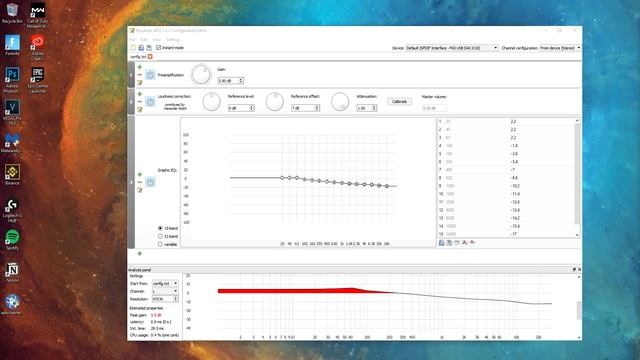Edit Preamplification filter as text icon
Screen dimensions: 640x360
[140, 82]
